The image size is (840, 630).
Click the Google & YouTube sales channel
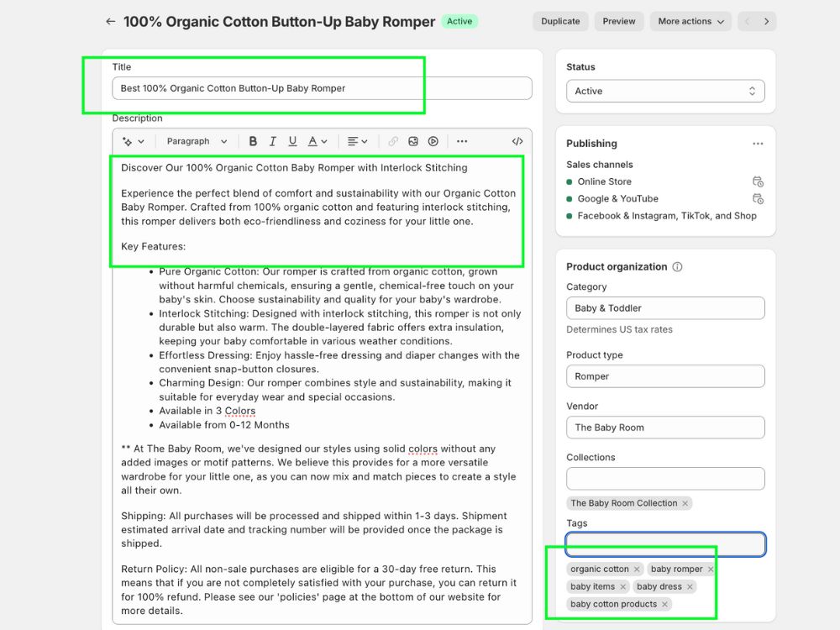(x=617, y=199)
